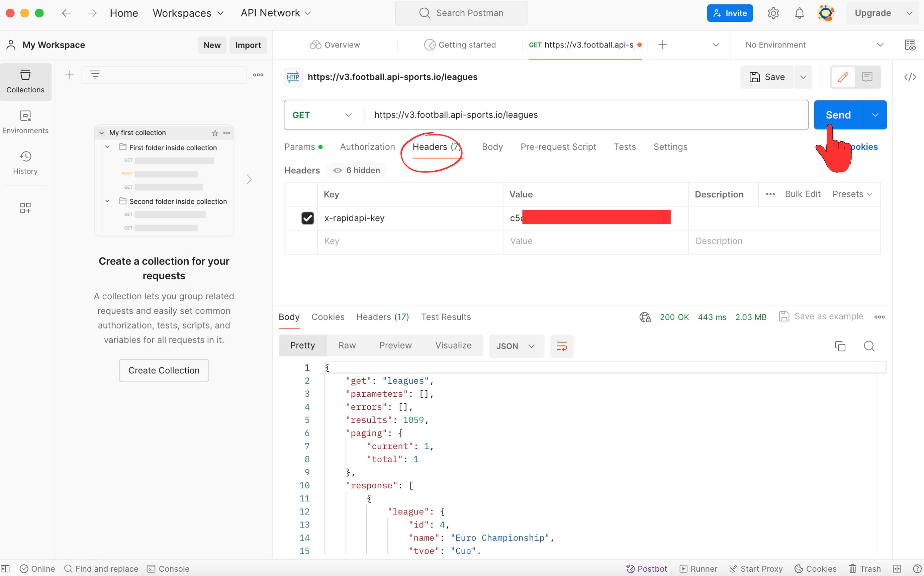This screenshot has height=576, width=924.
Task: Expand the Upgrade dropdown arrow
Action: [x=910, y=13]
